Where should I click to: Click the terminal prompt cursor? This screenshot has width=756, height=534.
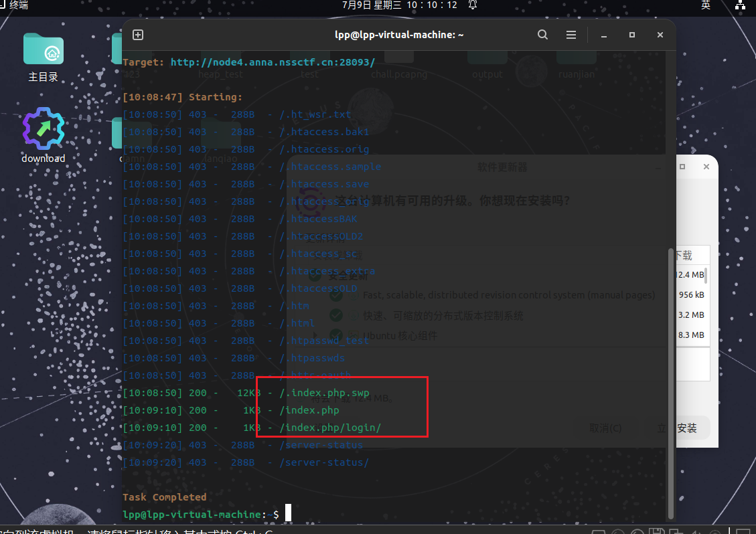[289, 514]
